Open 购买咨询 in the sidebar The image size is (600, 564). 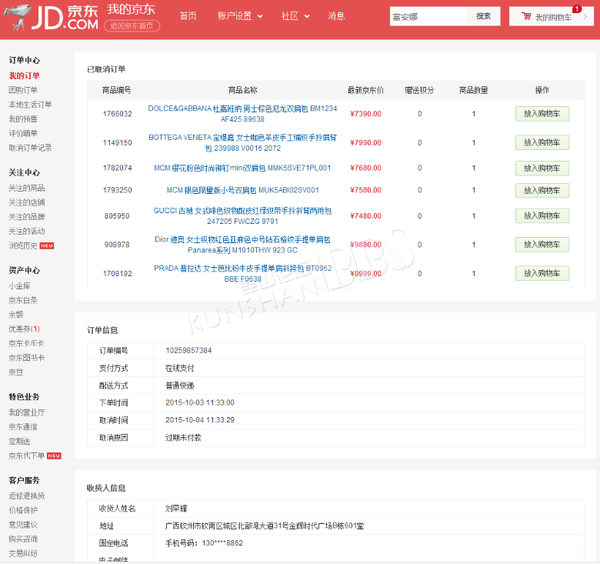pos(23,539)
